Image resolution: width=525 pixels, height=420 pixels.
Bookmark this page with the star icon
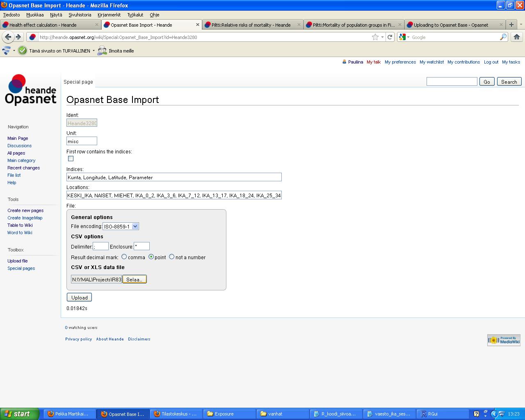click(x=375, y=37)
